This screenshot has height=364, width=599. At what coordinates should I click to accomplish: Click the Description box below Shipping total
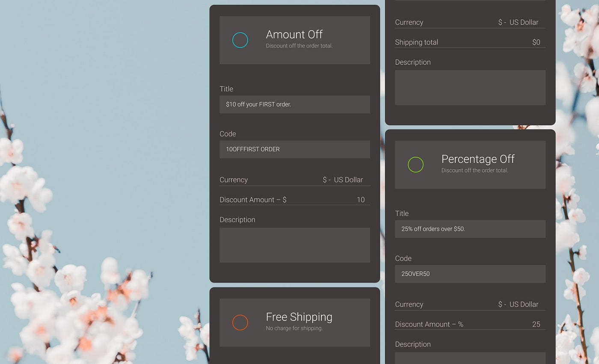tap(470, 87)
